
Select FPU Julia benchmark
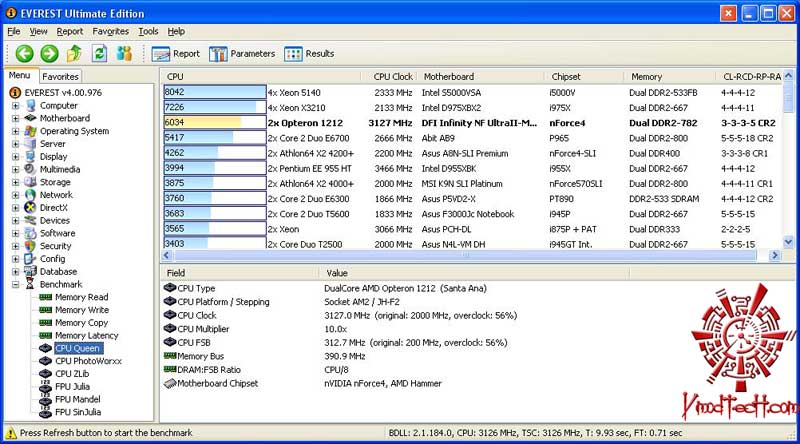72,386
